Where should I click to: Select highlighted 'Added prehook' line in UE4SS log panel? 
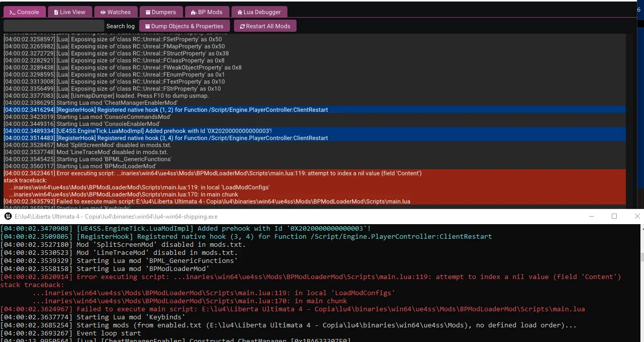(x=315, y=131)
